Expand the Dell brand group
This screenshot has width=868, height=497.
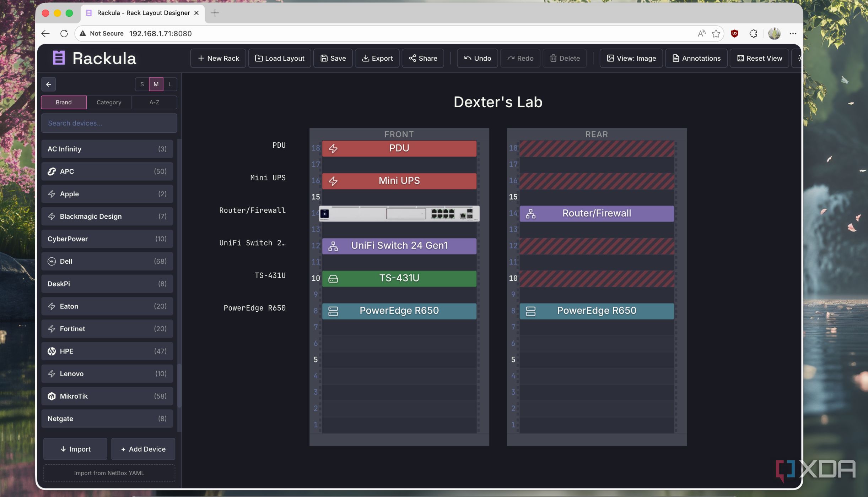tap(107, 261)
